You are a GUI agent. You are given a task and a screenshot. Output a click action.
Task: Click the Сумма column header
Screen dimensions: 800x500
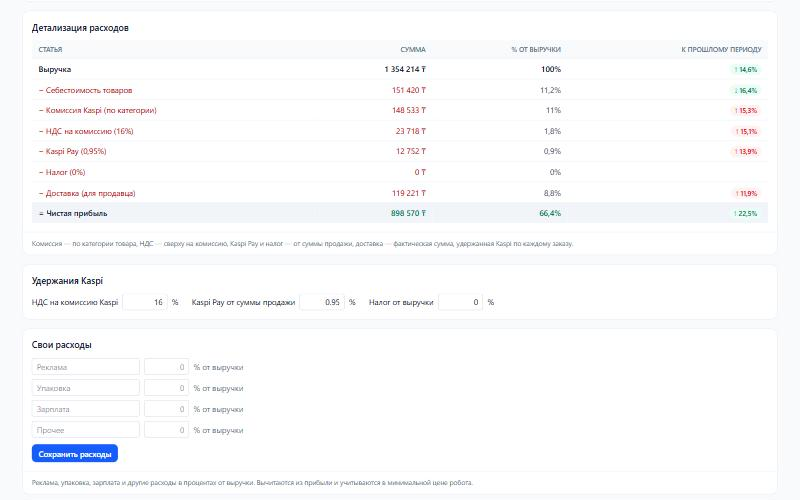(x=413, y=49)
